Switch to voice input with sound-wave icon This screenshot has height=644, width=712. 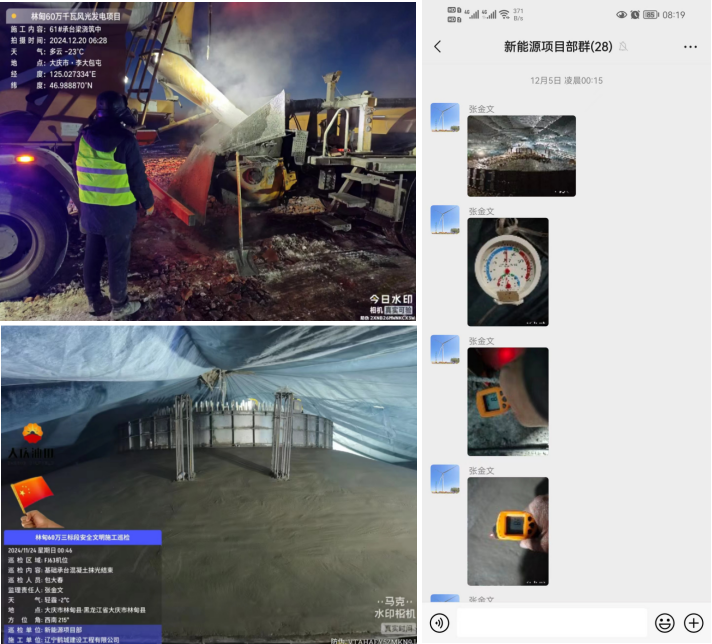(439, 623)
